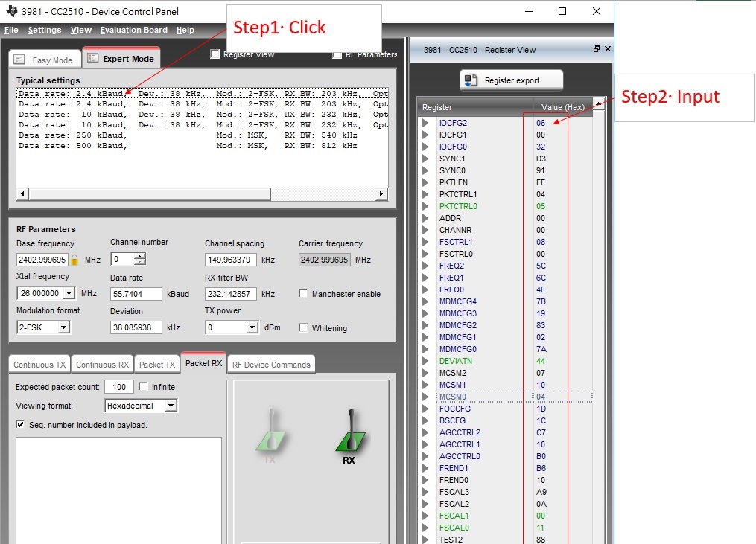This screenshot has width=756, height=544.
Task: Close the Register View panel
Action: tap(608, 48)
